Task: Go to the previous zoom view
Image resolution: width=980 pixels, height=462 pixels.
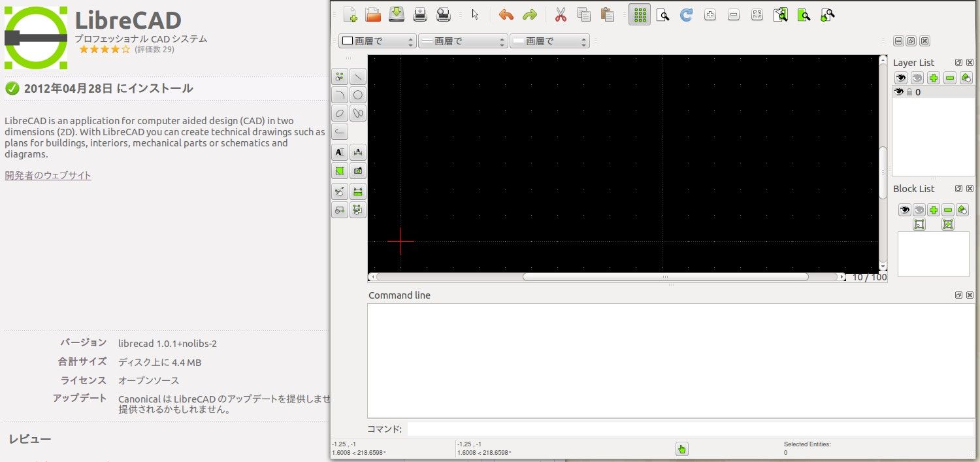Action: 781,14
